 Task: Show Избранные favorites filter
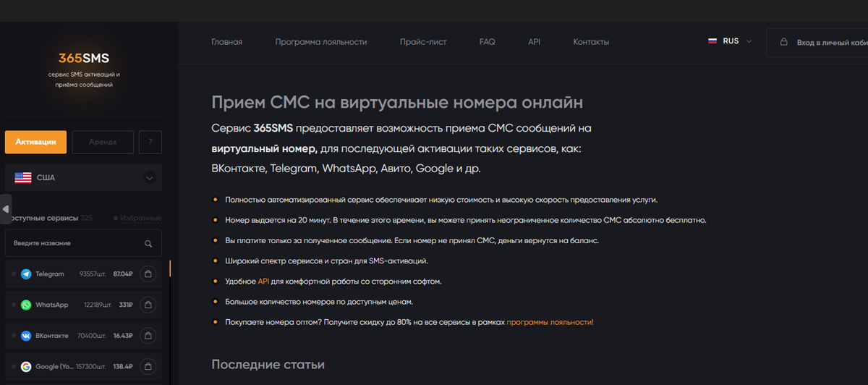point(137,218)
